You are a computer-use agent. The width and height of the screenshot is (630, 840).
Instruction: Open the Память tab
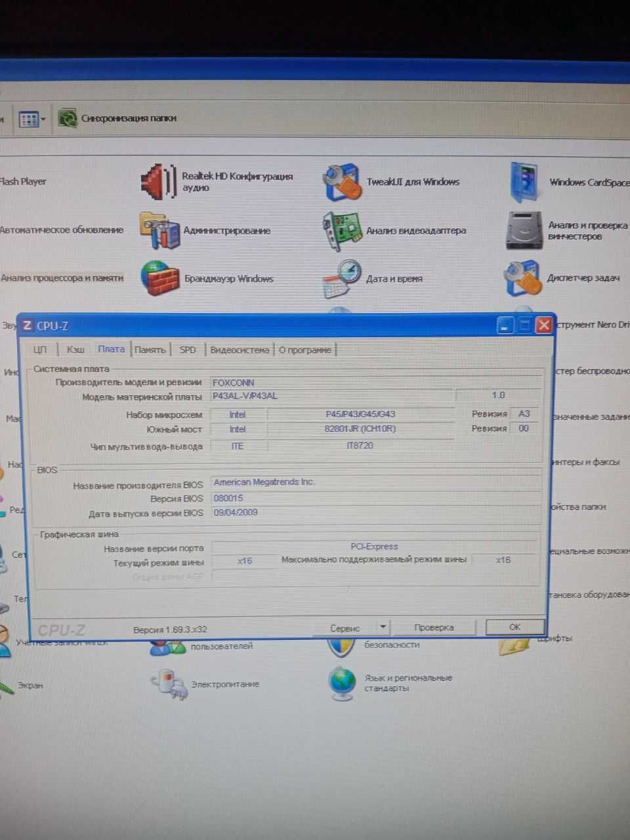click(150, 350)
